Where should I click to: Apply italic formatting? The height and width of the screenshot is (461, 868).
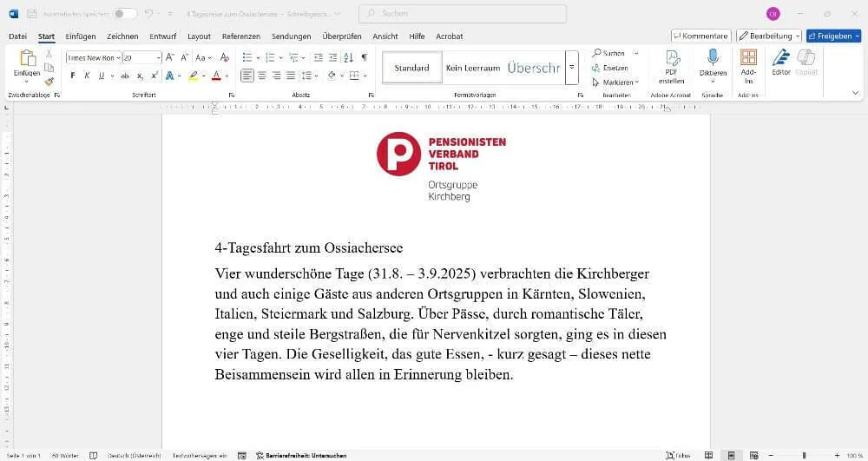pyautogui.click(x=87, y=76)
